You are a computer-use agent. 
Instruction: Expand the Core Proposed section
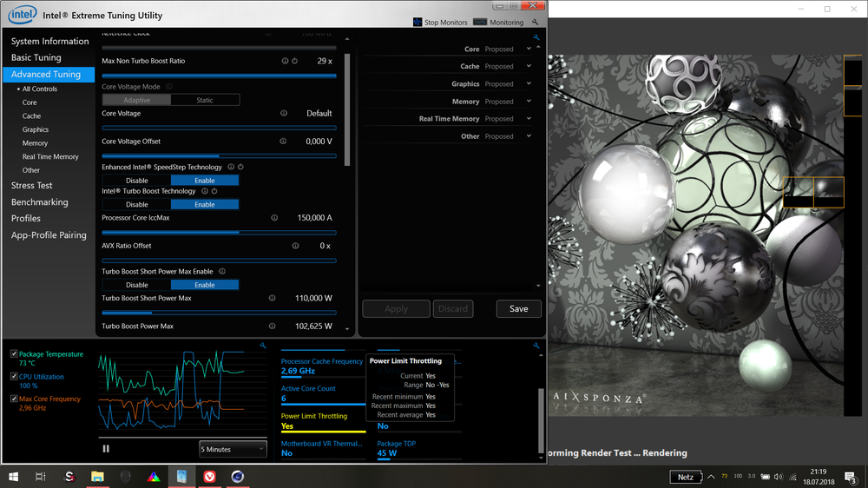point(529,49)
